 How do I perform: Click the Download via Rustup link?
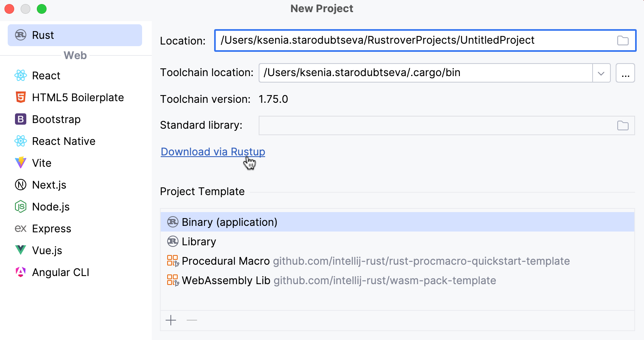[213, 152]
